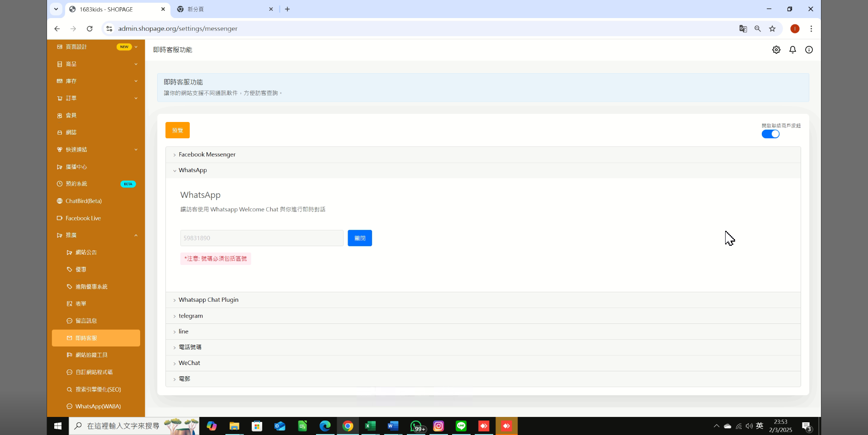Expand the Whatsapp Chat Plugin section
Screen dimensions: 868x435
click(483, 300)
